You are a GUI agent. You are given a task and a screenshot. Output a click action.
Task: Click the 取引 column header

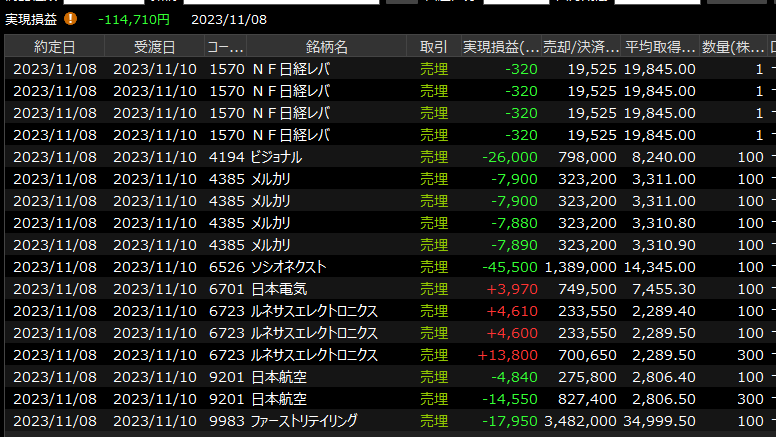[x=434, y=47]
